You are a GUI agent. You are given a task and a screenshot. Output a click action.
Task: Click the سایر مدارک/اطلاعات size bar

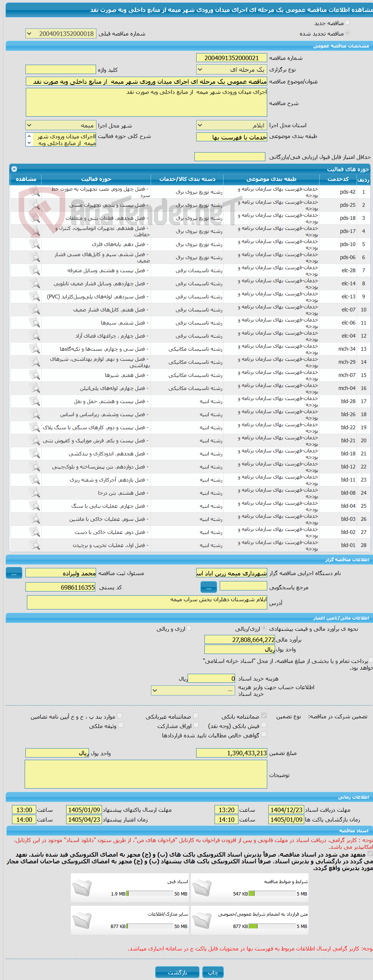click(149, 927)
